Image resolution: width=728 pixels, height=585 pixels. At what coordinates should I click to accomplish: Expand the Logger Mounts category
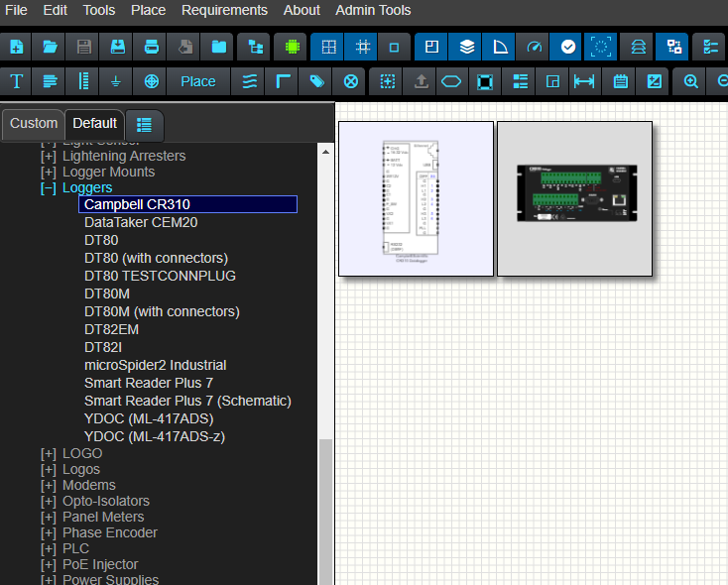(49, 173)
